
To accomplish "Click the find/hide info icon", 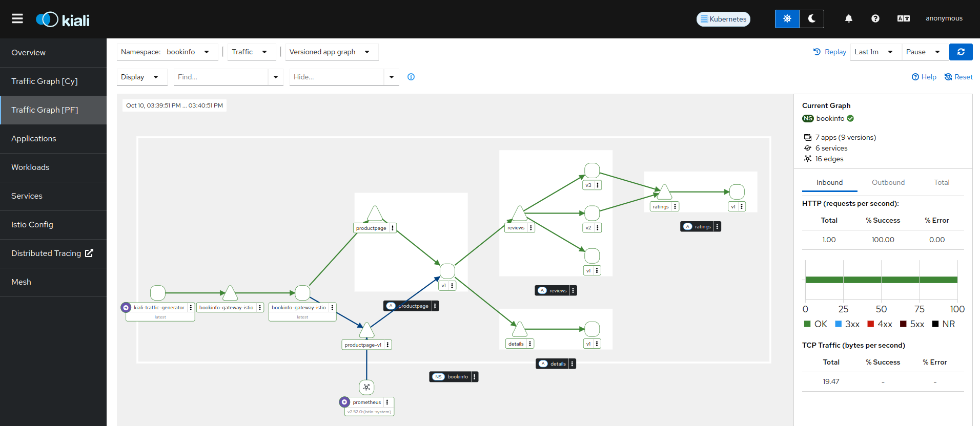I will [411, 77].
